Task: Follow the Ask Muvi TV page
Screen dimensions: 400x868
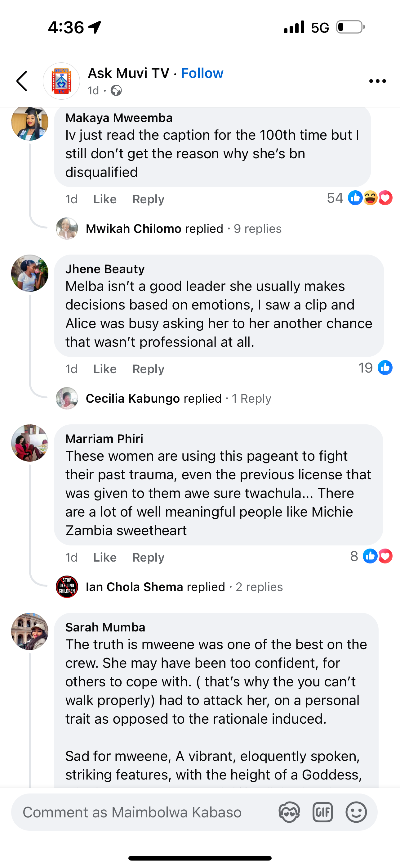Action: (202, 73)
